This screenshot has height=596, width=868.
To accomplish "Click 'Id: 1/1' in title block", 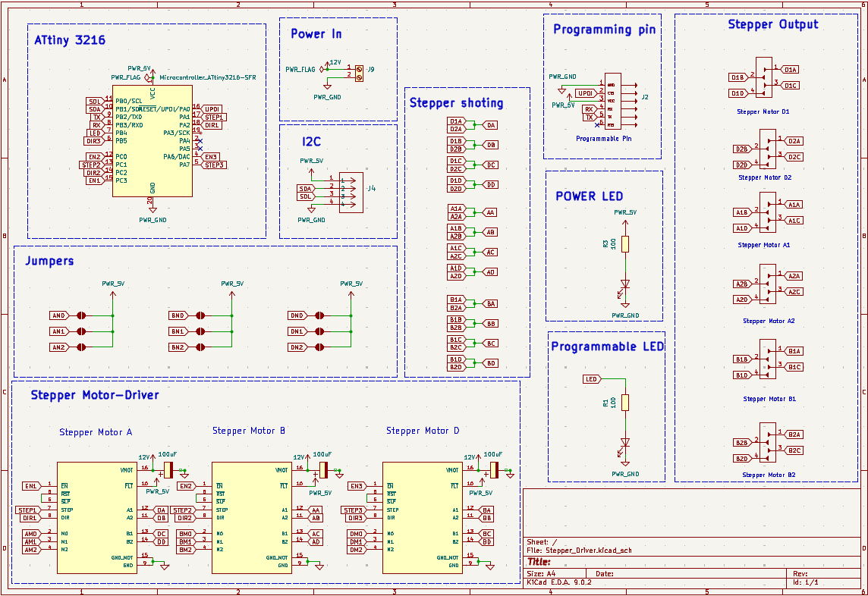I will click(806, 582).
